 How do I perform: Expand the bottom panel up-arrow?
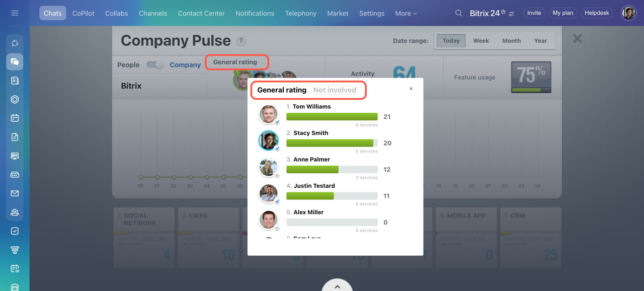[337, 286]
